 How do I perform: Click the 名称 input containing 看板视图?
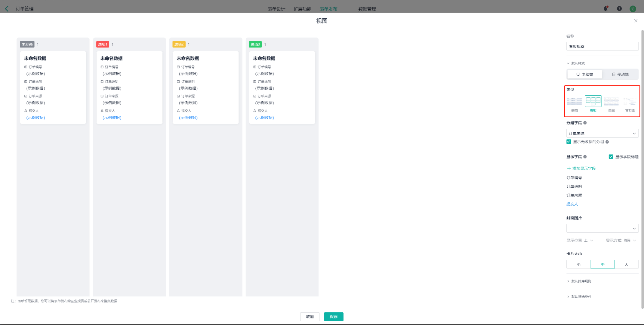(602, 46)
